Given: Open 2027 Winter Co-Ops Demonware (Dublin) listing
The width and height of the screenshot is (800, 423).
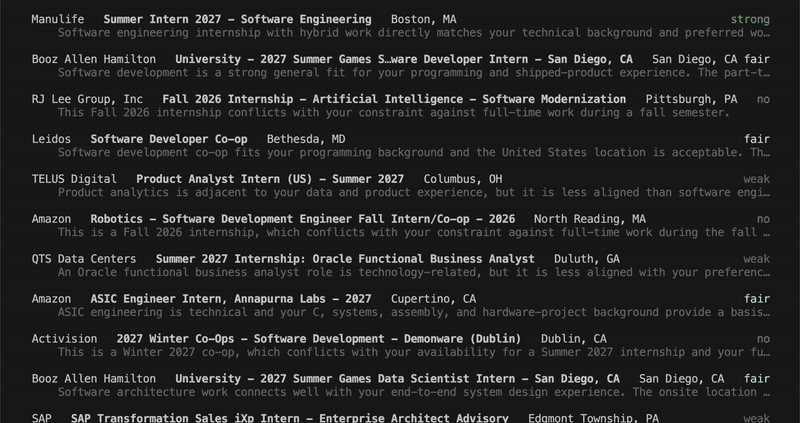Looking at the screenshot, I should 319,339.
